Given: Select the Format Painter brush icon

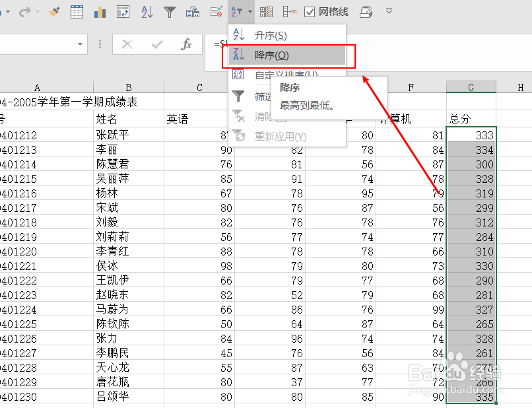Looking at the screenshot, I should [54, 11].
